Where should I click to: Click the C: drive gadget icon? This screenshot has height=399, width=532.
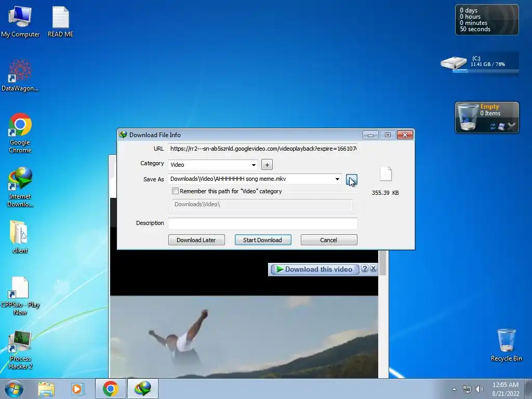(454, 63)
